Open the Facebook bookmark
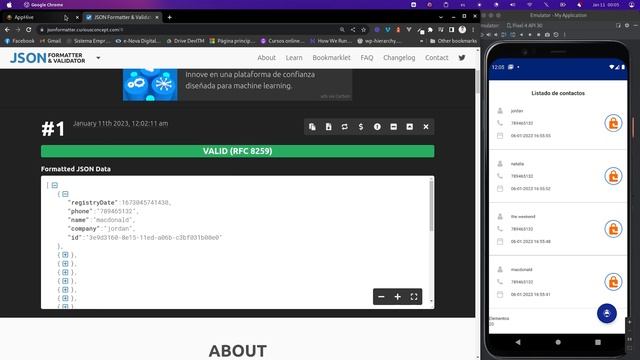The image size is (640, 360). 20,41
